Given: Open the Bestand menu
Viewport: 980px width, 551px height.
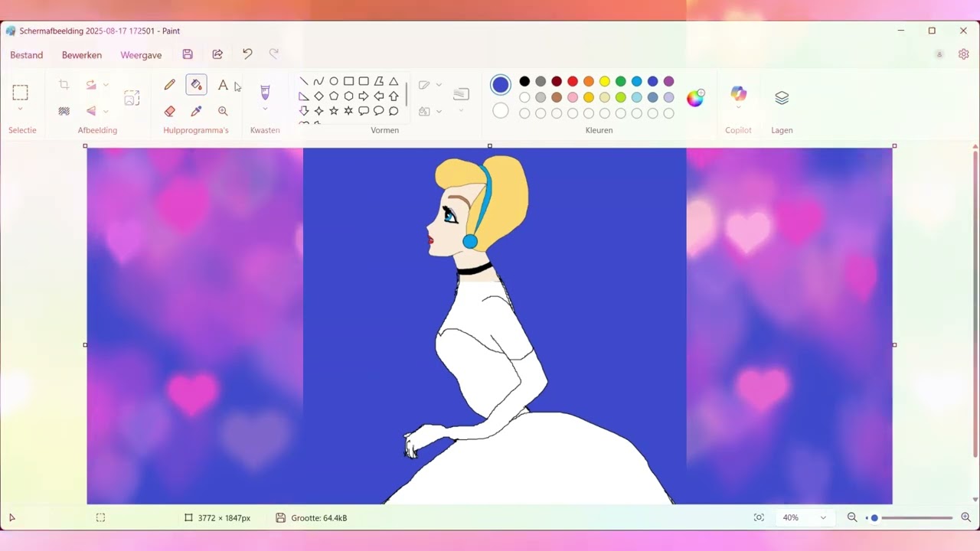Looking at the screenshot, I should point(27,55).
